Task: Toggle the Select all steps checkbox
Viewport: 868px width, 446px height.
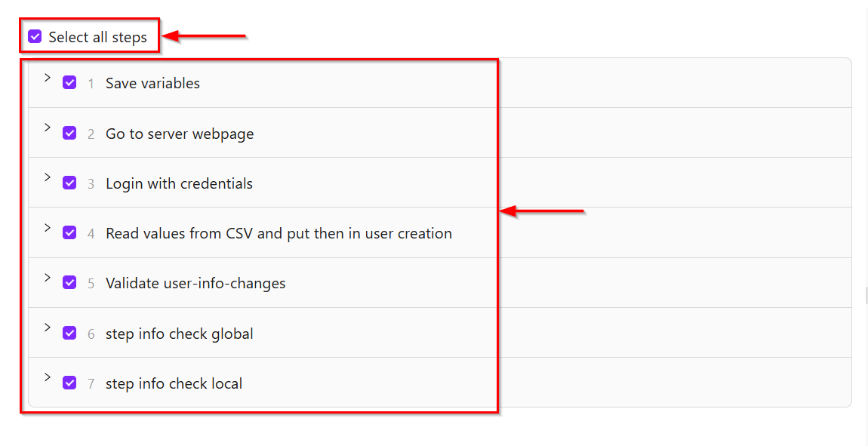Action: [x=35, y=36]
